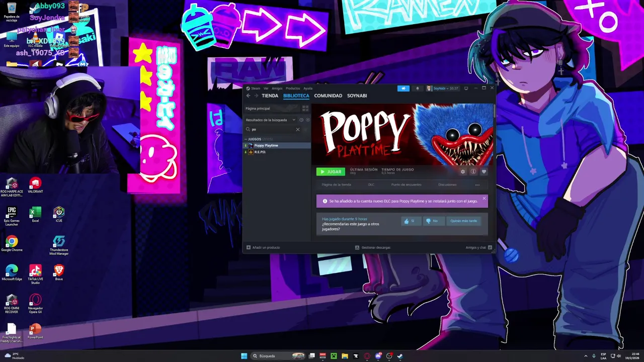Open the Steam announcements megaphone icon

click(x=404, y=88)
